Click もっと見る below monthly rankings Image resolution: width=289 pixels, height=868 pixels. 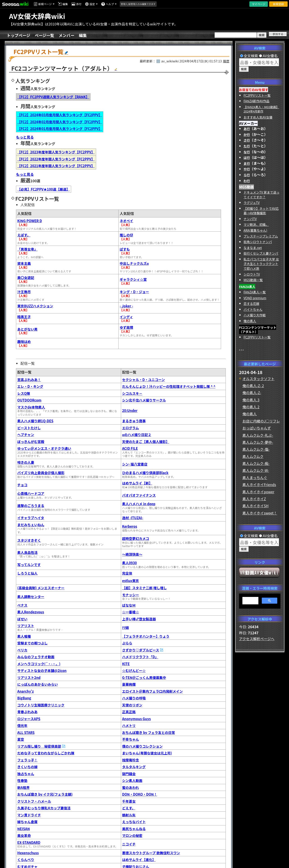[x=25, y=137]
